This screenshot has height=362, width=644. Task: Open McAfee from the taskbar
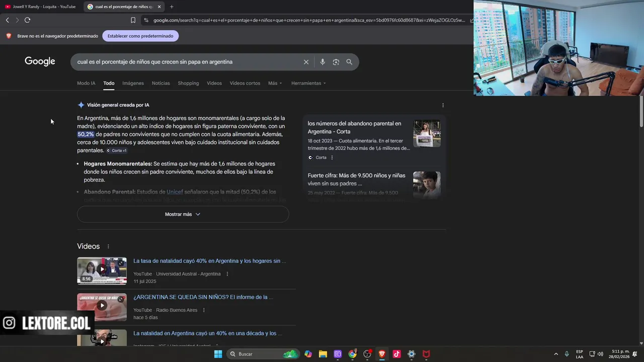click(426, 354)
